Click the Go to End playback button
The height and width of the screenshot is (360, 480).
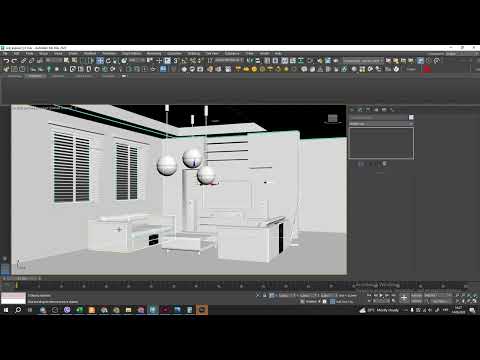(393, 295)
